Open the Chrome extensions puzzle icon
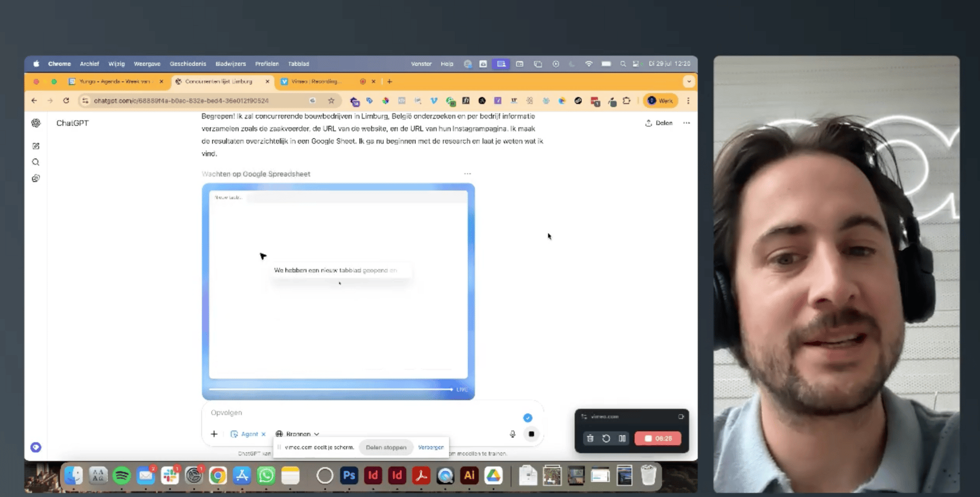The height and width of the screenshot is (497, 980). pyautogui.click(x=626, y=101)
